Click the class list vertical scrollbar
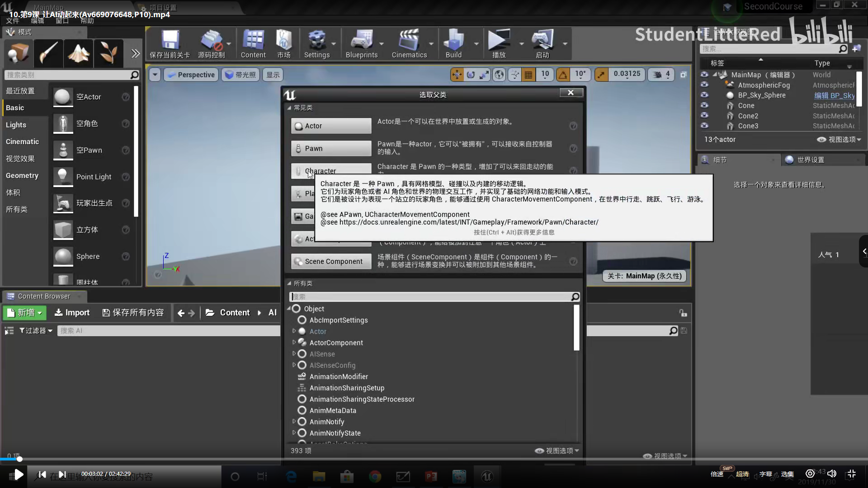The image size is (868, 488). [576, 327]
